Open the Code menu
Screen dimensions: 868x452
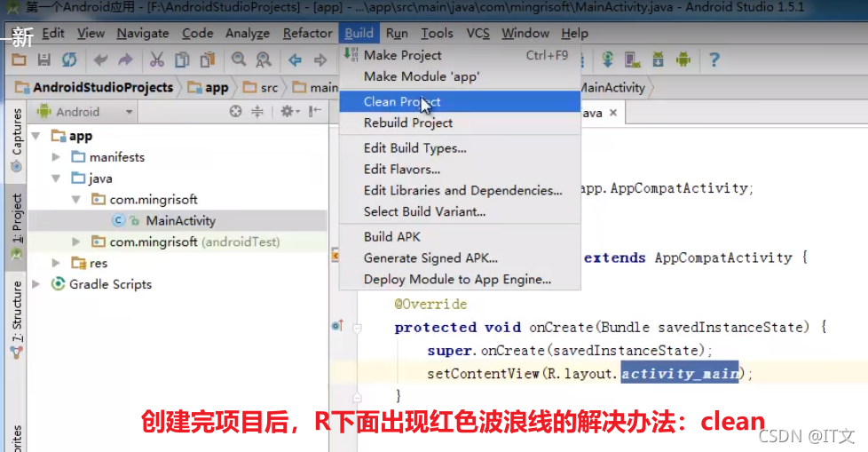coord(198,33)
